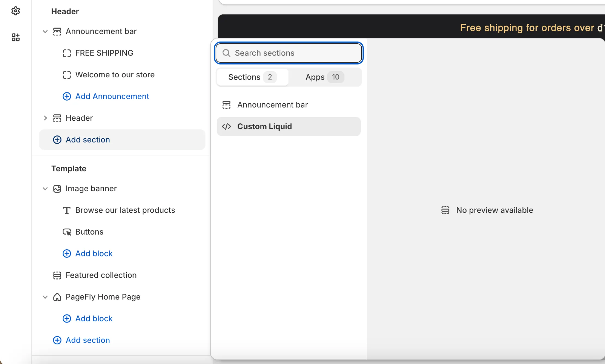The image size is (605, 364).
Task: Click Welcome to our store block icon
Action: point(67,75)
